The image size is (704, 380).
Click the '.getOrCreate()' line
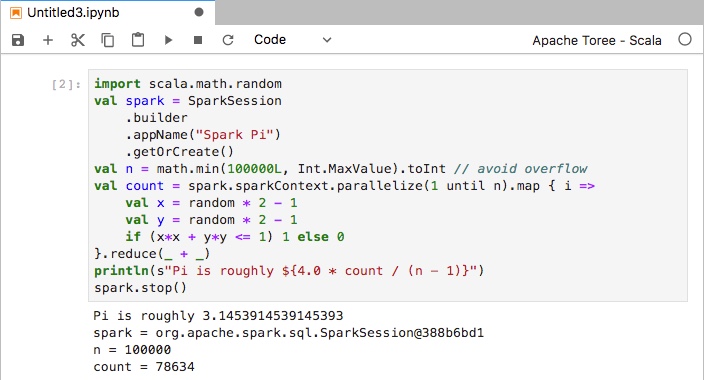(x=180, y=152)
